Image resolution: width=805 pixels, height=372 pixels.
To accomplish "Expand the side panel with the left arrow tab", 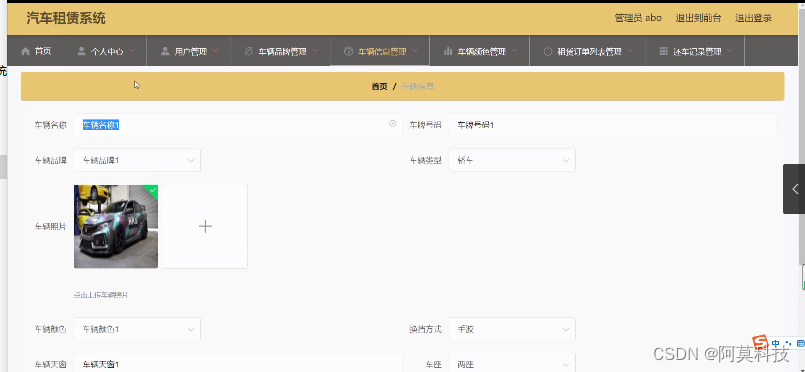I will point(794,189).
